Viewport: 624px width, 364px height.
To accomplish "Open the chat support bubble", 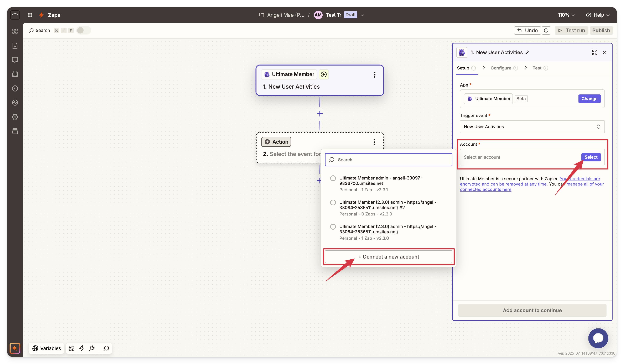I will (x=598, y=338).
